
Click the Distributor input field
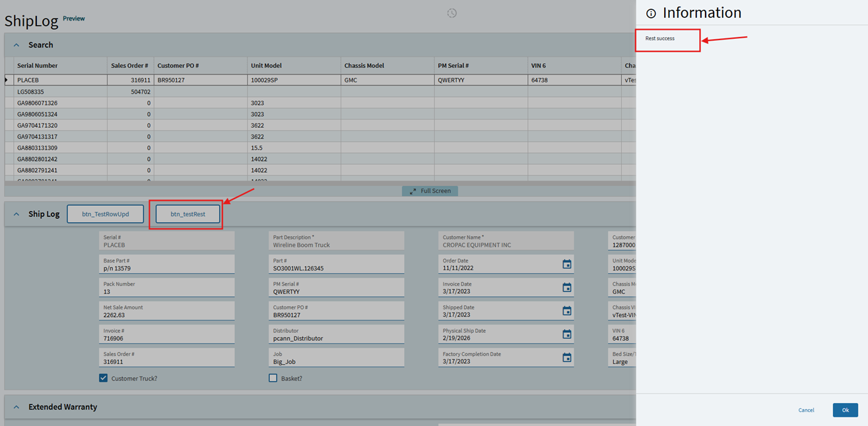[336, 334]
